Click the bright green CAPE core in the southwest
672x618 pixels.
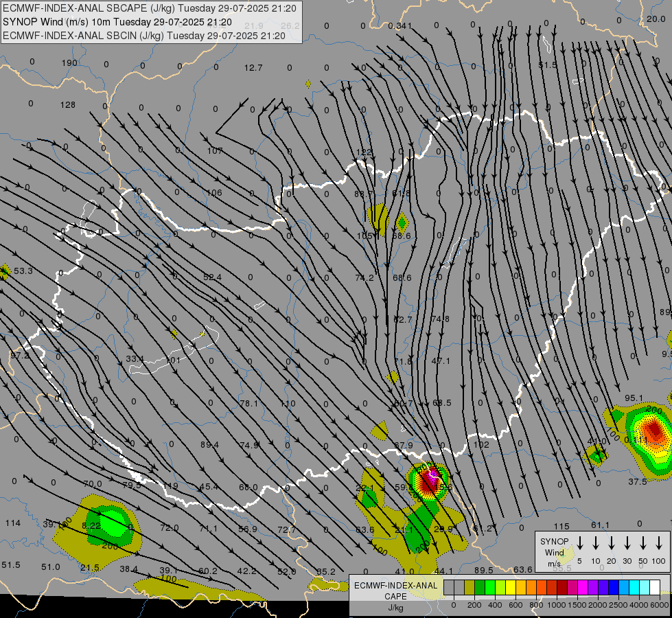(114, 524)
